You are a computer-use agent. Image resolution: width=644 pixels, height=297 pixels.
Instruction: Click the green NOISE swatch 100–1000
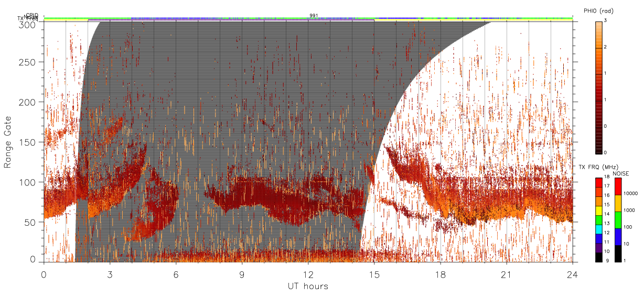(618, 219)
